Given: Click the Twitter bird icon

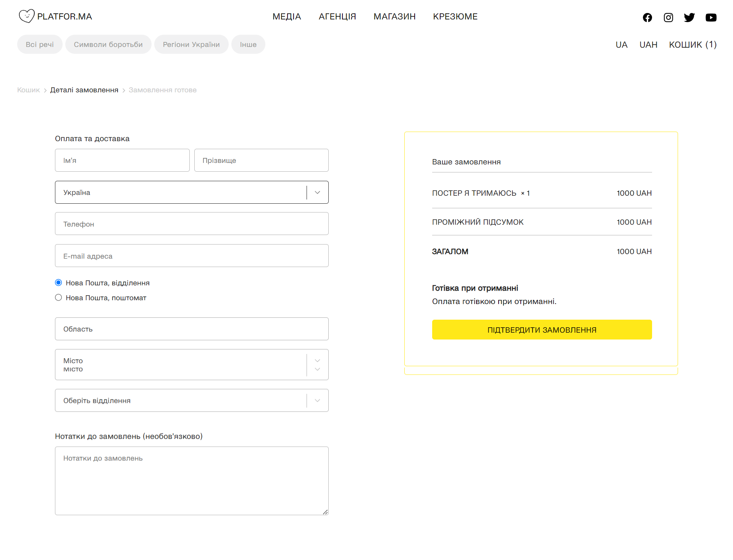Looking at the screenshot, I should tap(689, 18).
